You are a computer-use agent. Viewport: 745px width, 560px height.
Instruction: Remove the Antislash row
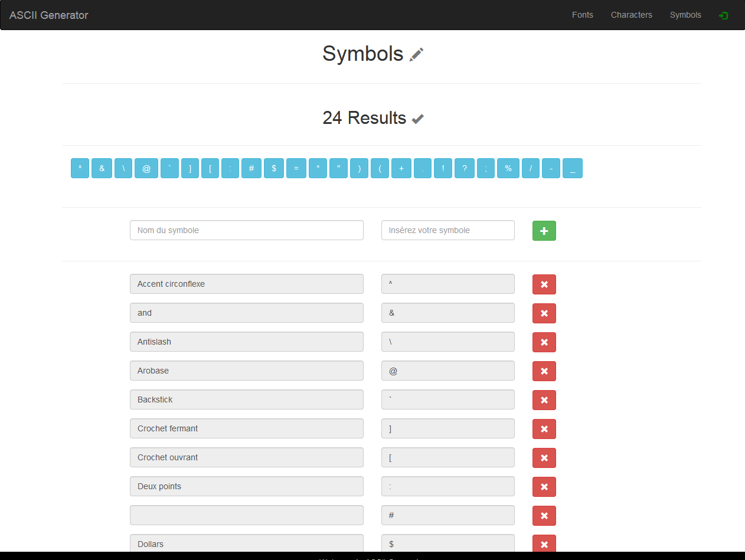[x=544, y=342]
